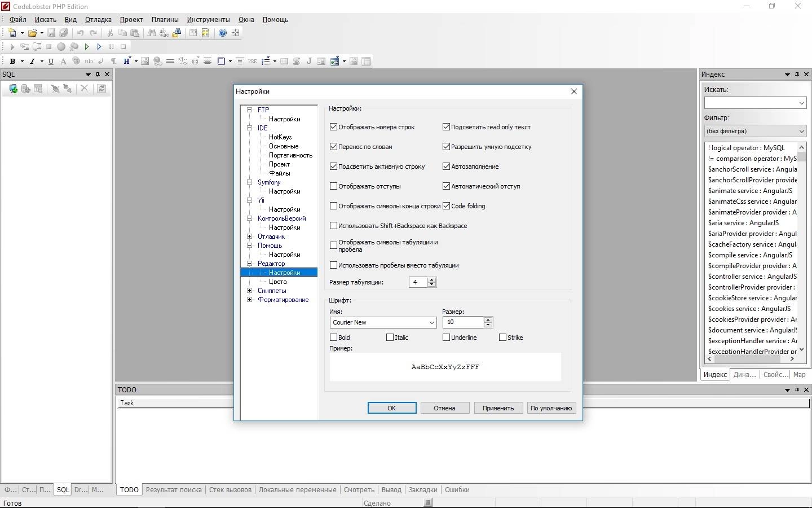Click the horizontal rule toolbar icon
The width and height of the screenshot is (812, 508).
click(170, 61)
